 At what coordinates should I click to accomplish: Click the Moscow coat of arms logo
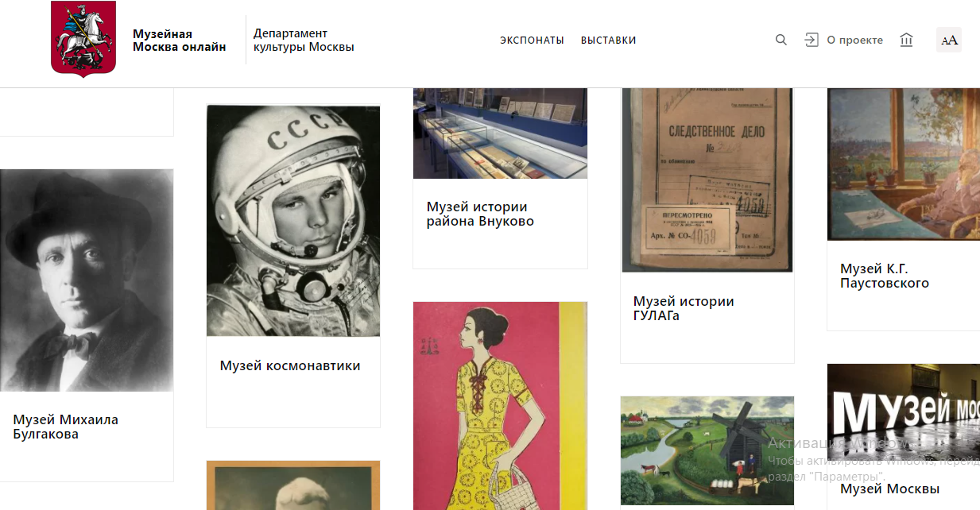[x=83, y=39]
